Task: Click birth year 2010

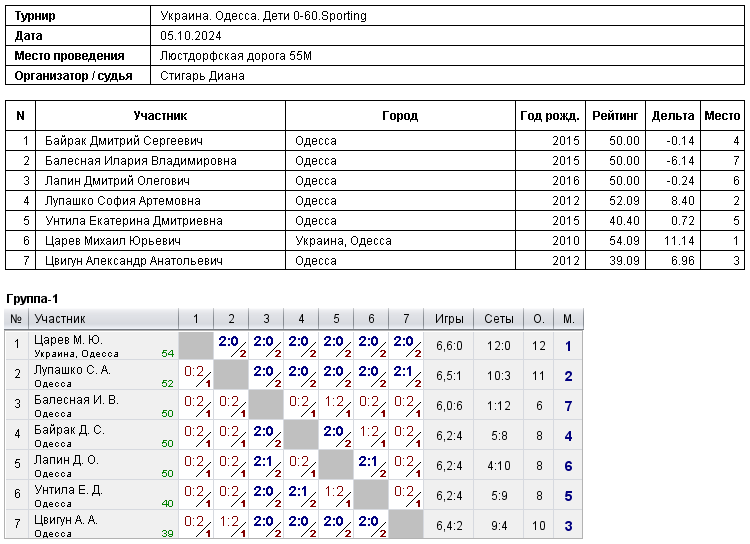Action: (566, 241)
